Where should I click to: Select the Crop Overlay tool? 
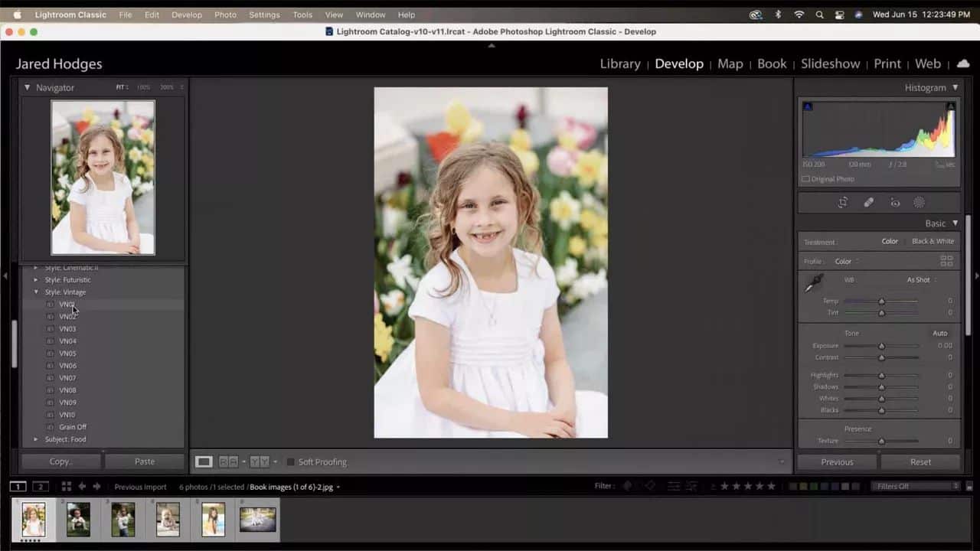coord(843,202)
